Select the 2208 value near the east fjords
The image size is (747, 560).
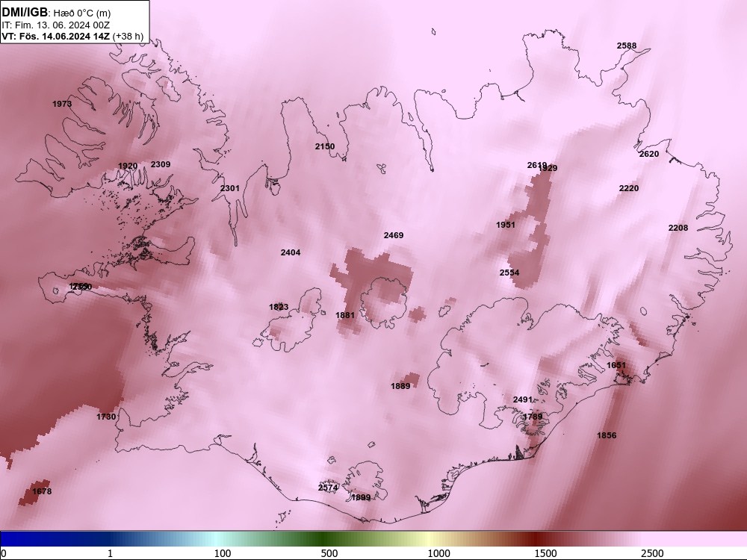[x=678, y=228]
